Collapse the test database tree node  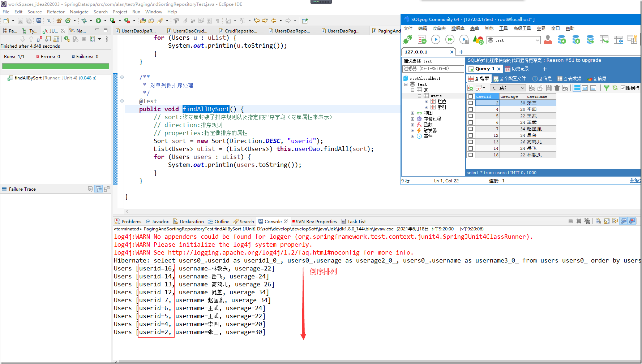click(x=406, y=84)
